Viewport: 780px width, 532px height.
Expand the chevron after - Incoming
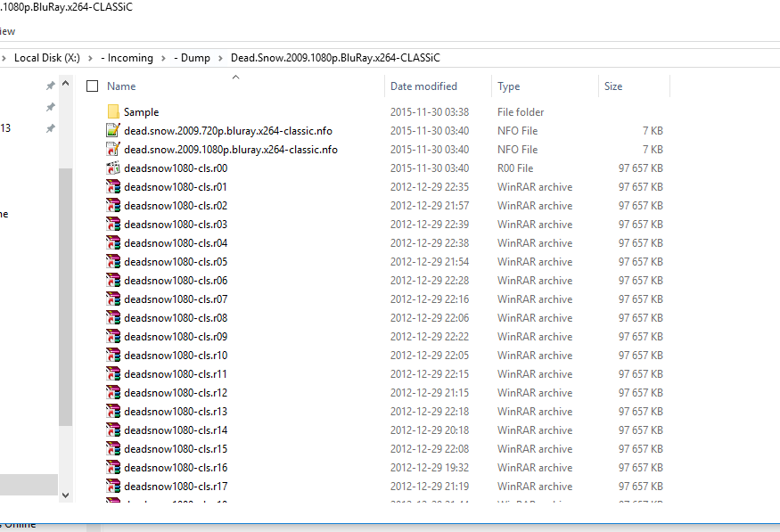tap(163, 58)
